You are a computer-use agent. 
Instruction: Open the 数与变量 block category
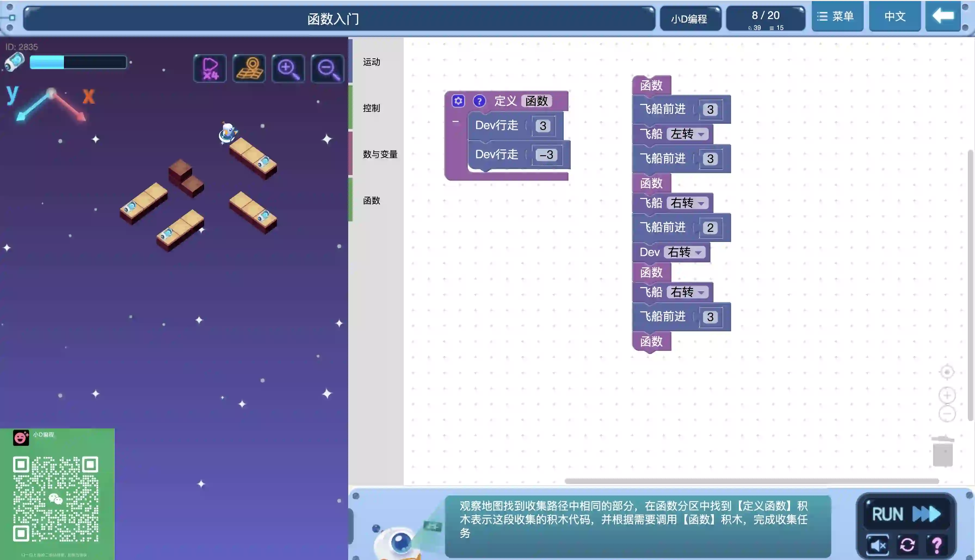point(380,154)
